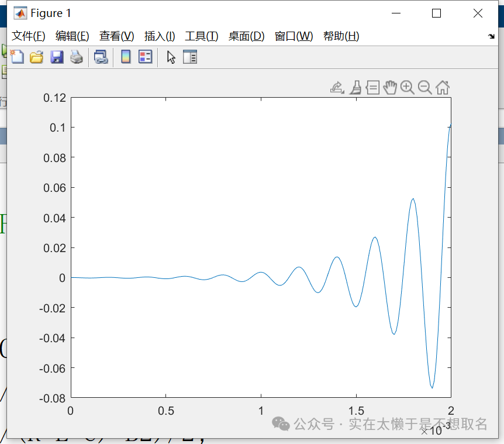Viewport: 504px width, 444px height.
Task: Export the axes using the export icon
Action: (337, 88)
